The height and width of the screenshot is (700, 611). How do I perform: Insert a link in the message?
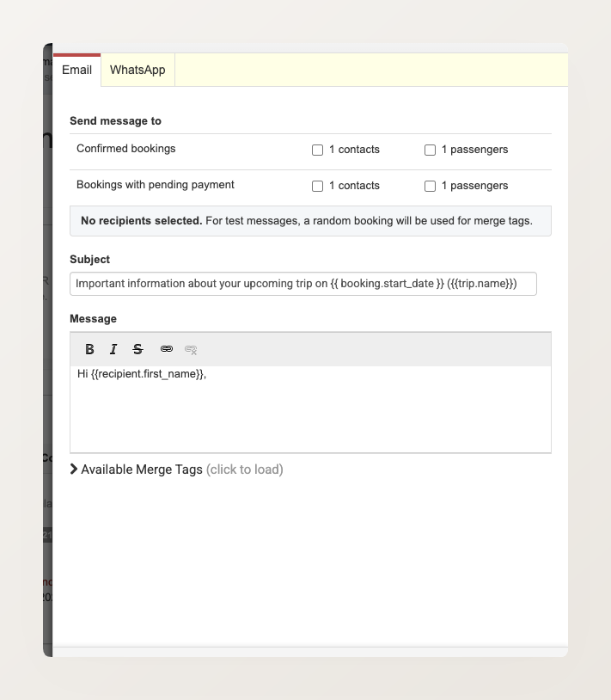click(167, 349)
